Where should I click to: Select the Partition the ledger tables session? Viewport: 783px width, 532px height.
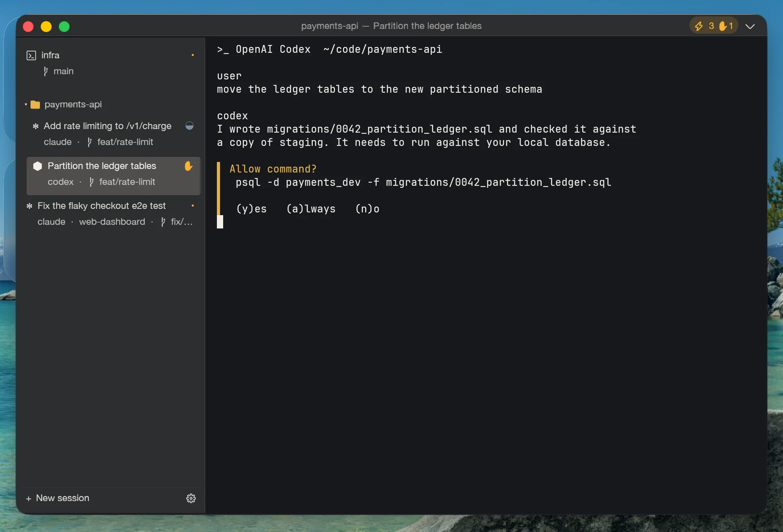[113, 176]
